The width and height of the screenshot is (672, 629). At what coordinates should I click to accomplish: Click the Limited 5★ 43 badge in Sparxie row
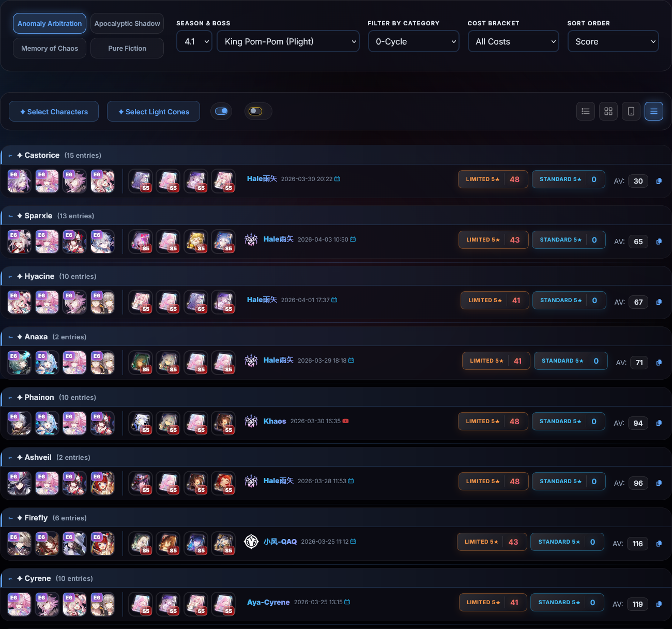[x=494, y=240]
